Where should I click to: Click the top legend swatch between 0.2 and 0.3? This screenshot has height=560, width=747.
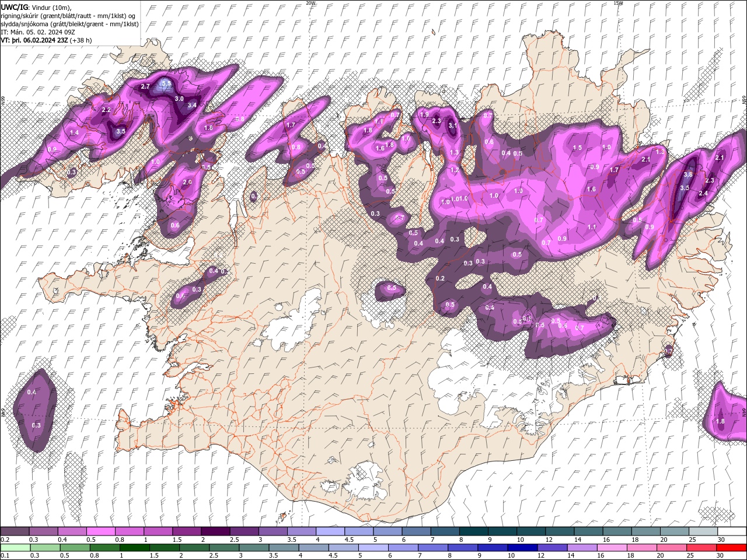pos(16,531)
